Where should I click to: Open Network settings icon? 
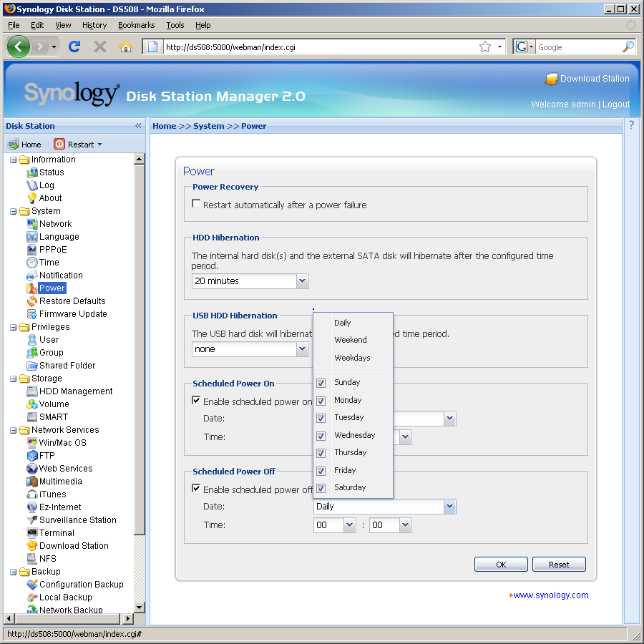pyautogui.click(x=32, y=224)
